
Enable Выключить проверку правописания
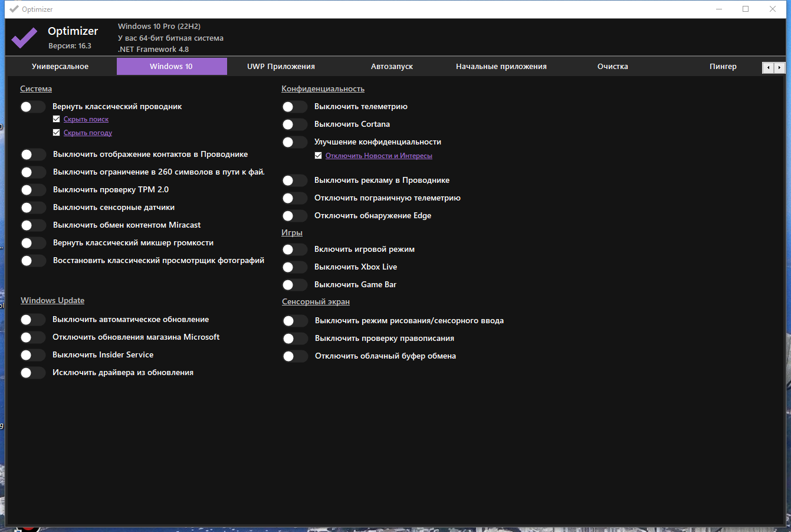click(296, 339)
